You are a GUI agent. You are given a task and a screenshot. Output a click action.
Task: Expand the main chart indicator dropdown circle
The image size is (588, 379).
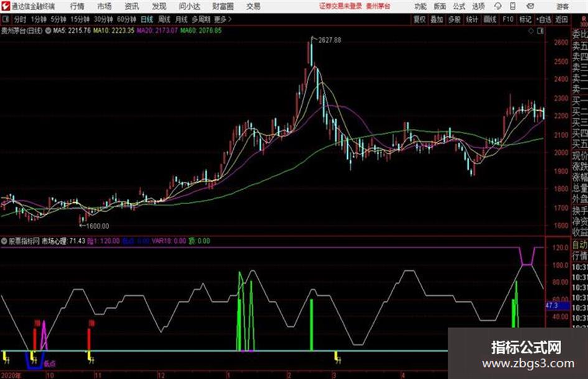pyautogui.click(x=48, y=30)
